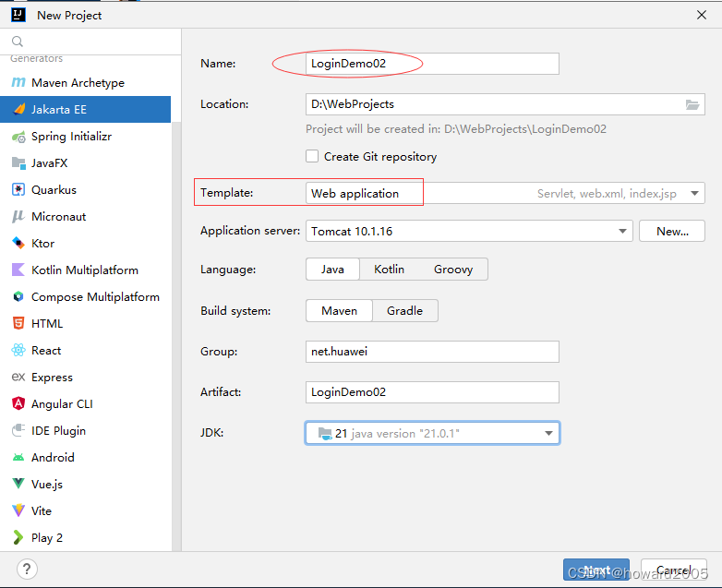Enable Create Git repository checkbox
The width and height of the screenshot is (722, 588).
(312, 156)
